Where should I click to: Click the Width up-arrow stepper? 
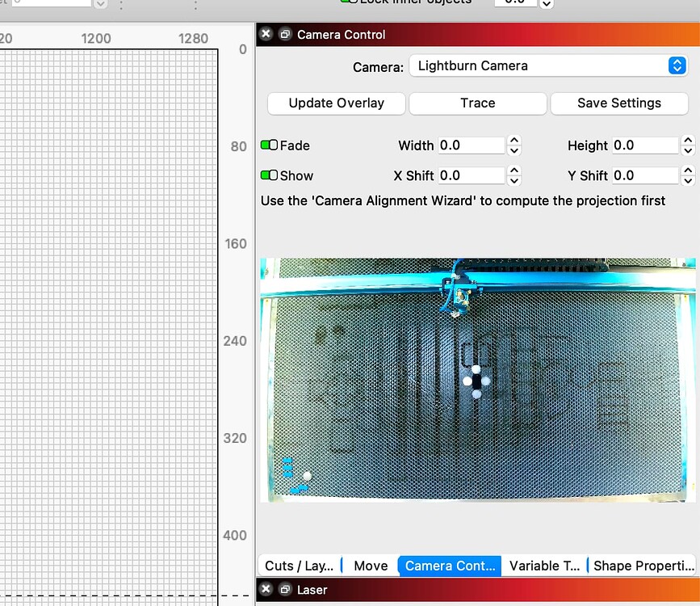(x=514, y=141)
